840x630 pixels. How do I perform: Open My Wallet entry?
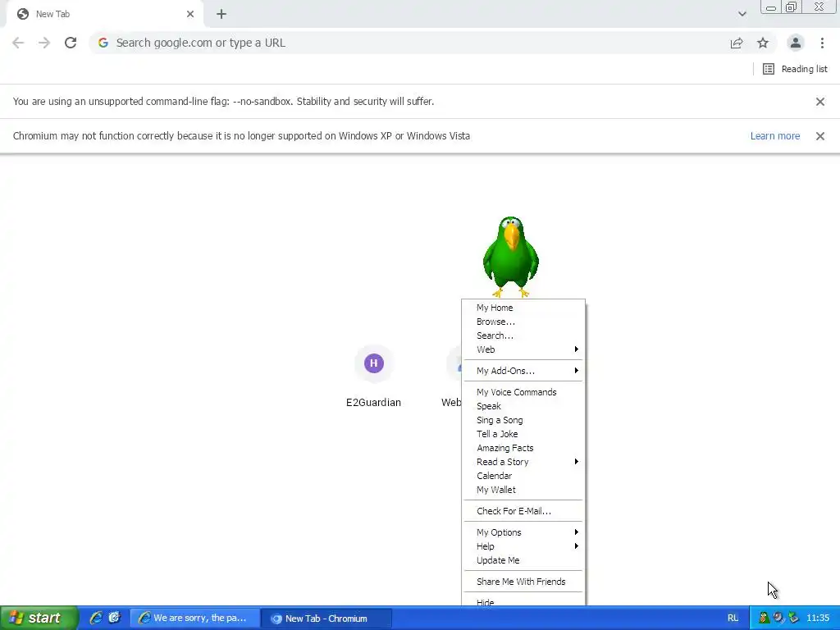pyautogui.click(x=524, y=490)
